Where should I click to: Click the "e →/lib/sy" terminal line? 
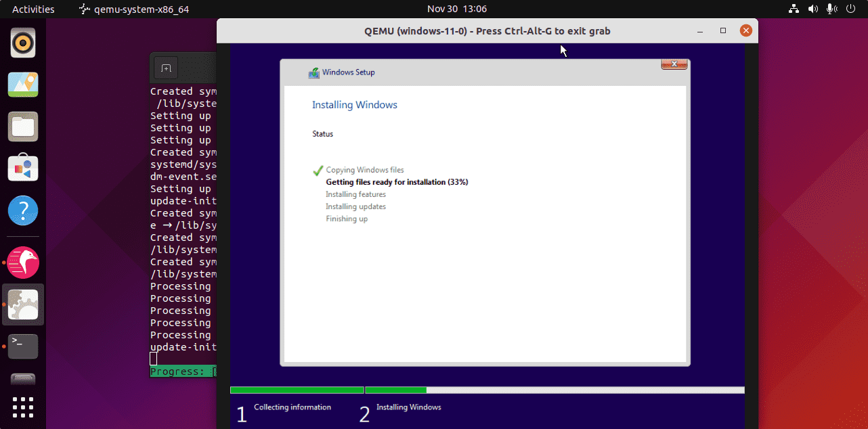tap(183, 225)
